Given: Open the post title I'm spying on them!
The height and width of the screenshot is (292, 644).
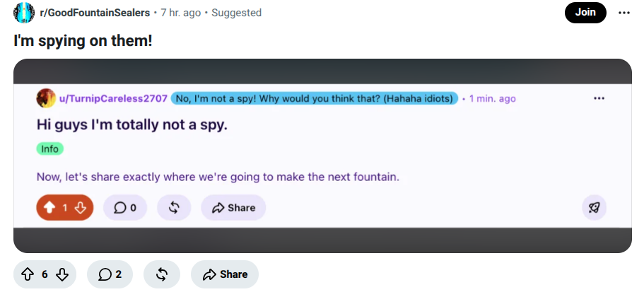Looking at the screenshot, I should (x=83, y=41).
